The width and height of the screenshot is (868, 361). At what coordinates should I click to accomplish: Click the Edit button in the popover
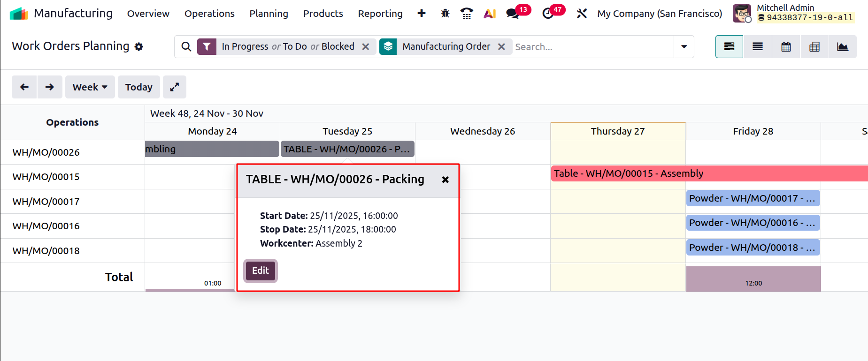(x=261, y=271)
